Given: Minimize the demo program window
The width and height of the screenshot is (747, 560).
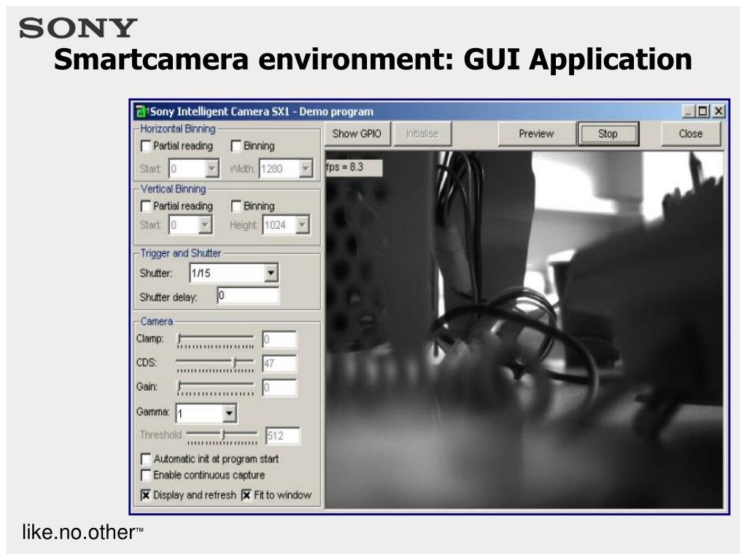Looking at the screenshot, I should (x=689, y=112).
